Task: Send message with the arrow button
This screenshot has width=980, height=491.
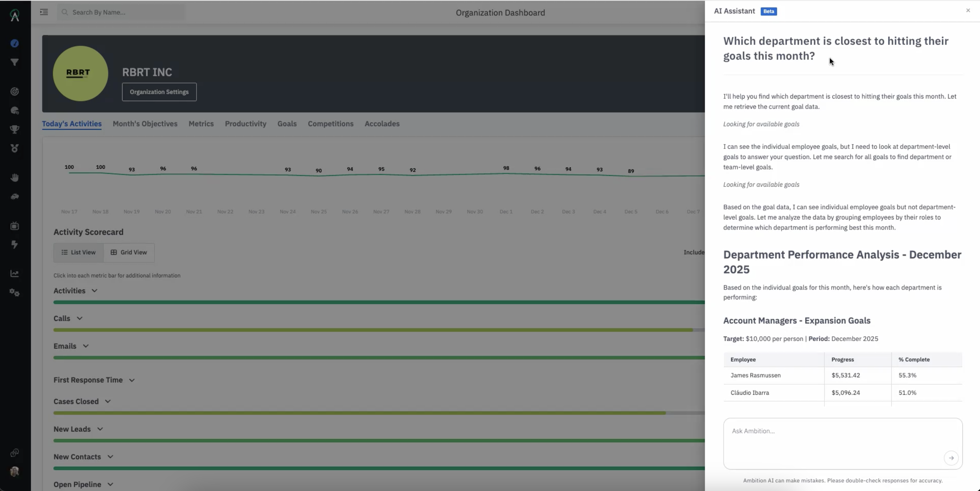Action: tap(951, 458)
